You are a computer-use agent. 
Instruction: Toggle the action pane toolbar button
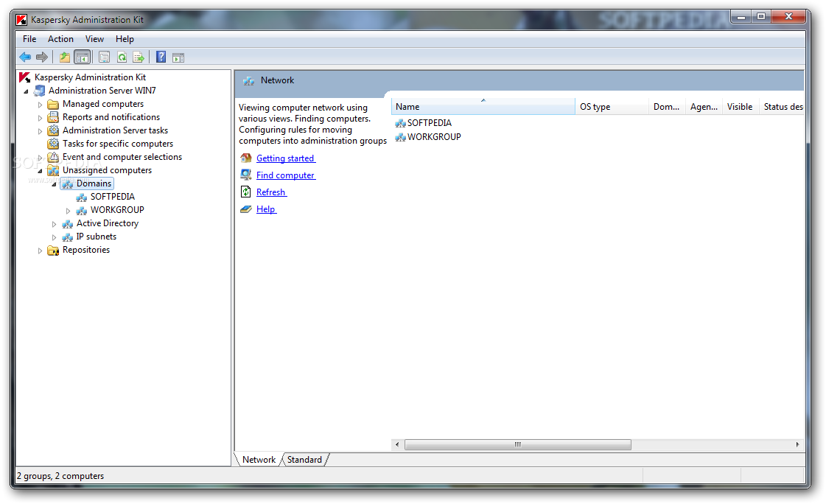coord(178,57)
